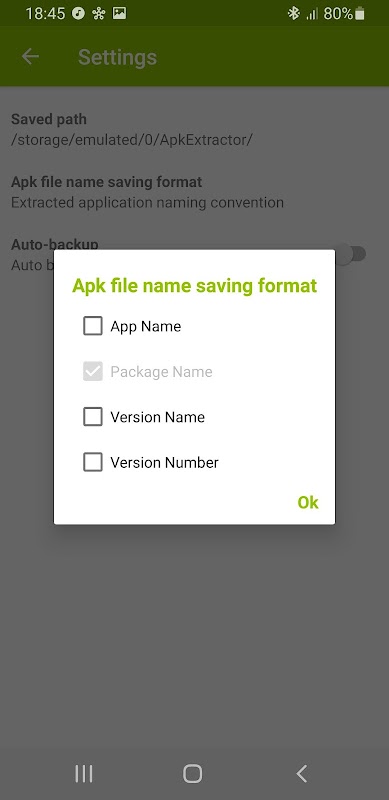Tap the Android home button icon

click(x=192, y=773)
